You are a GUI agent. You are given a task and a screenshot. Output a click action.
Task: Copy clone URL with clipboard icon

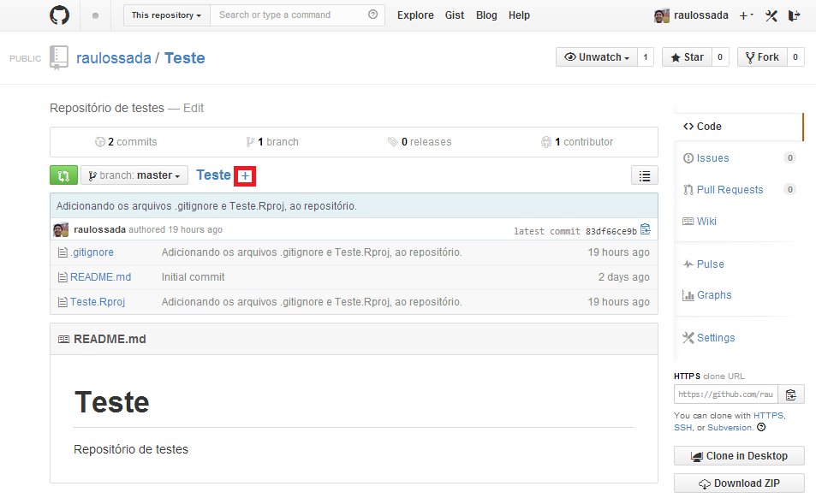(791, 394)
